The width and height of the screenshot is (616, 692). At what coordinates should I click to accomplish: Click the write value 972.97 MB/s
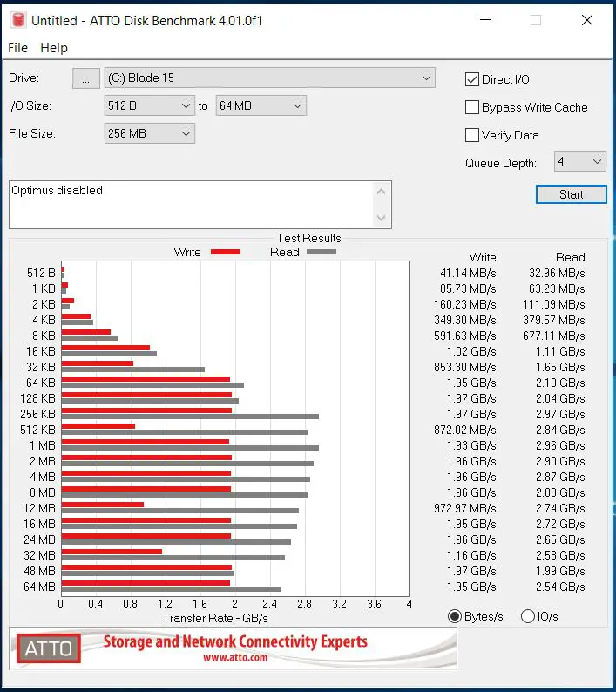pos(465,508)
